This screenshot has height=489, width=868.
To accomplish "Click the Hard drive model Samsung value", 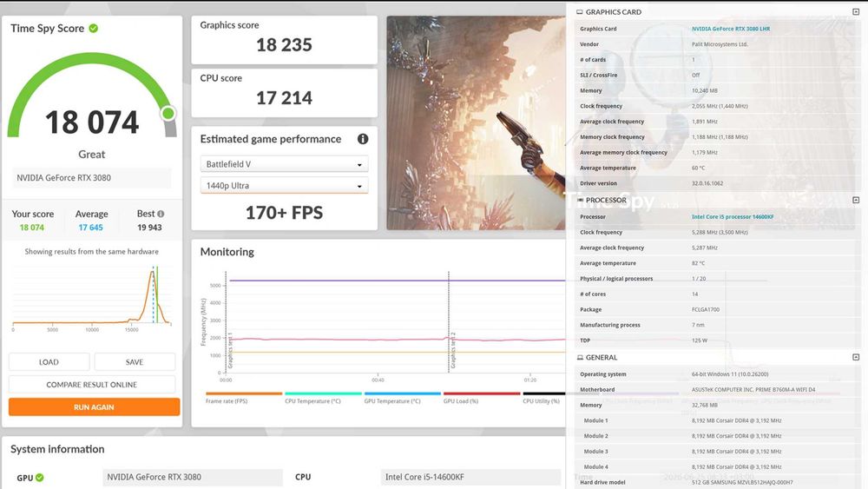I will [742, 482].
